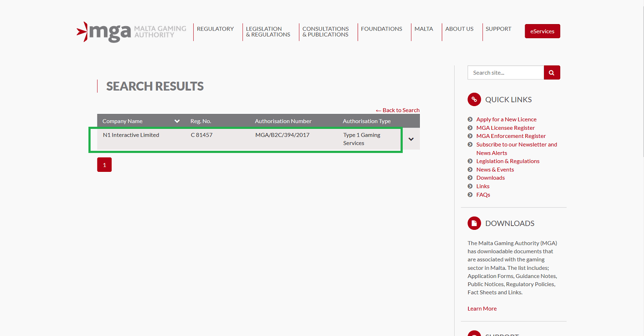Click the Authorisation Type column header
Screen dimensions: 644x336
coord(367,121)
